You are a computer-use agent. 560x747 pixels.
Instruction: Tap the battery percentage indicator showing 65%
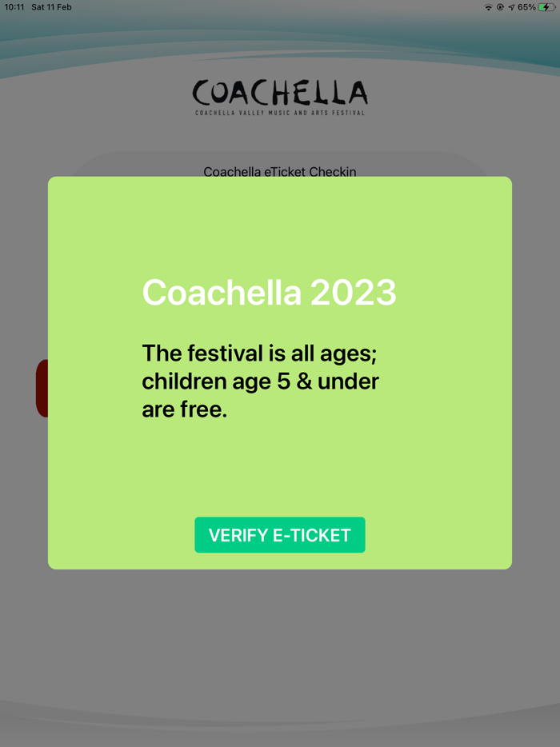[526, 7]
